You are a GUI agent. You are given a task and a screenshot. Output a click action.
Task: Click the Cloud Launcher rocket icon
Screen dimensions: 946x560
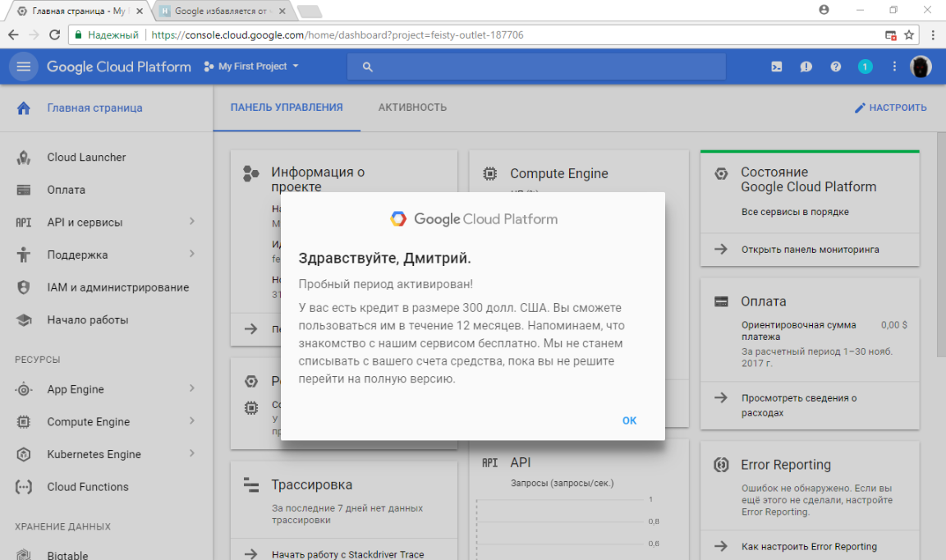pos(24,158)
